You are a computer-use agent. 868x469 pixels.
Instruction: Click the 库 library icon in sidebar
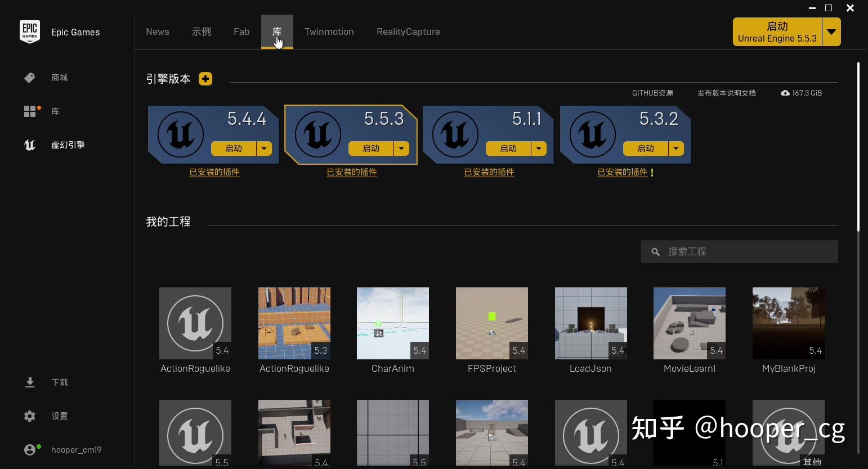(30, 111)
